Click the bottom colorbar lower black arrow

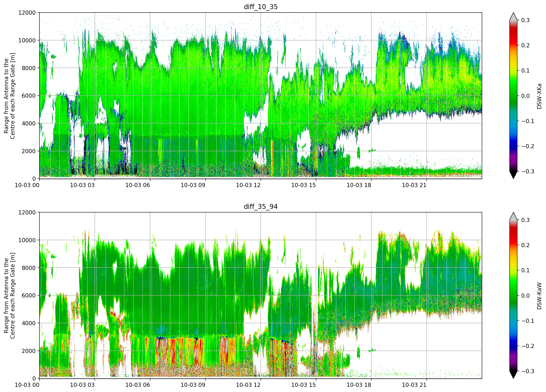[x=513, y=375]
